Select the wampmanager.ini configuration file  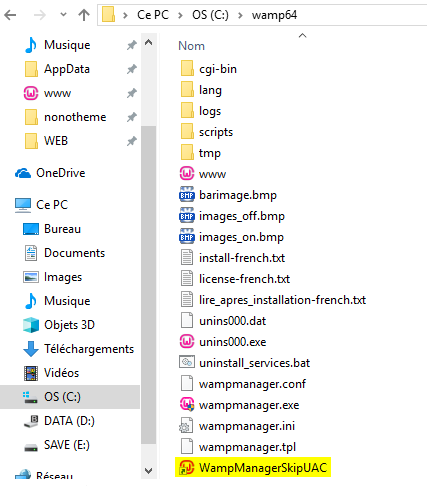coord(237,426)
